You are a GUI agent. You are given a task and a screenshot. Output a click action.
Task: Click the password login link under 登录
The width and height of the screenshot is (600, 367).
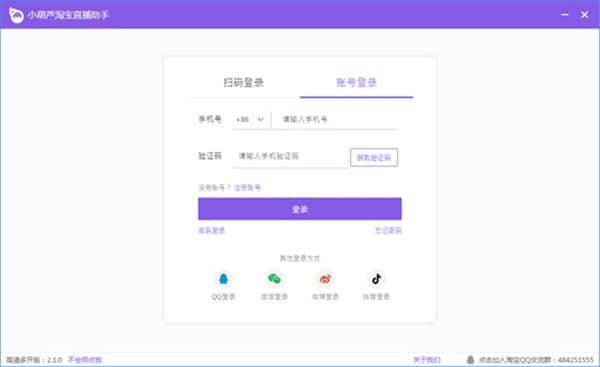(x=212, y=230)
